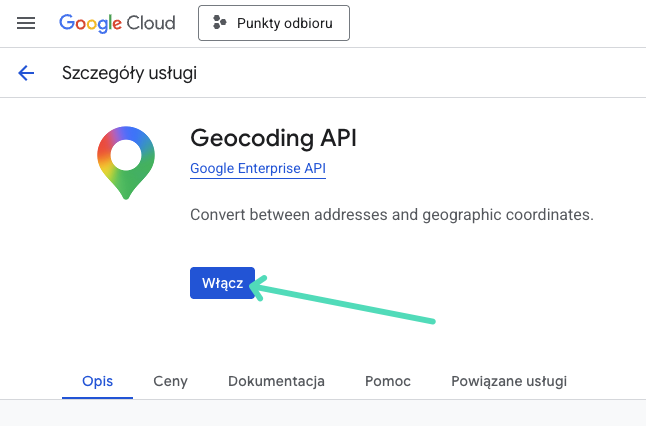Viewport: 646px width, 426px height.
Task: Switch to the Opis tab
Action: [x=97, y=381]
